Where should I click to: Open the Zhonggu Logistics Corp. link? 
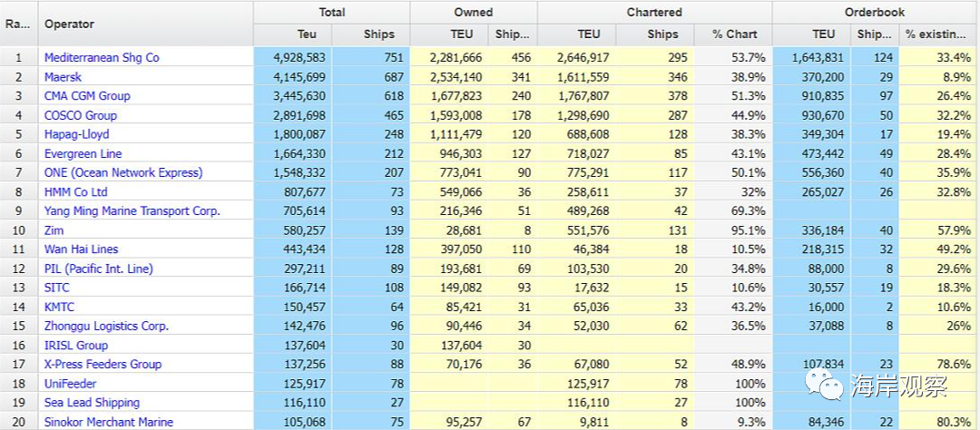[x=106, y=327]
